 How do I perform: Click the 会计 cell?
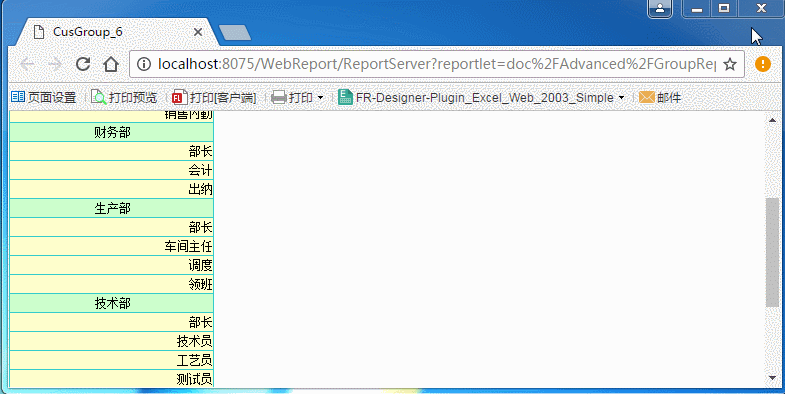pyautogui.click(x=112, y=170)
